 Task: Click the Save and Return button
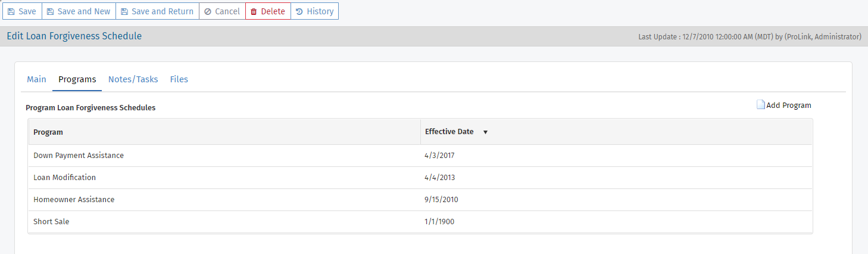pyautogui.click(x=158, y=11)
